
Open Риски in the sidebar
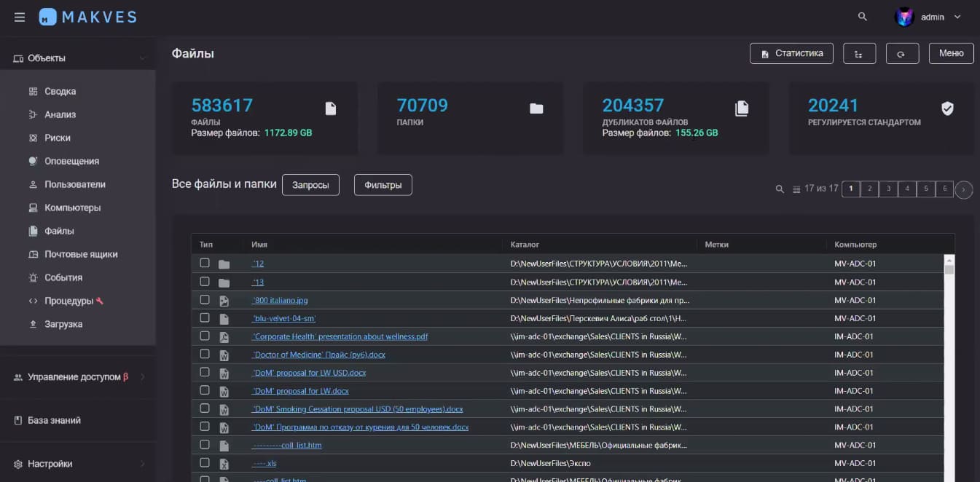pos(58,138)
